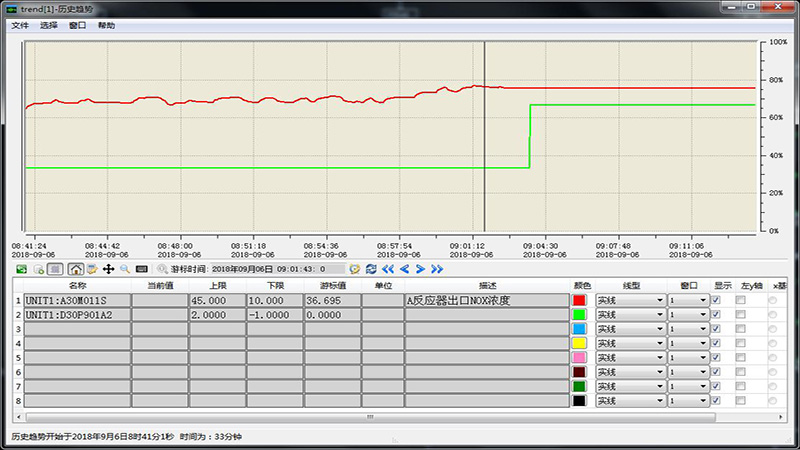Open the 文件 menu
This screenshot has width=800, height=450.
pyautogui.click(x=20, y=26)
